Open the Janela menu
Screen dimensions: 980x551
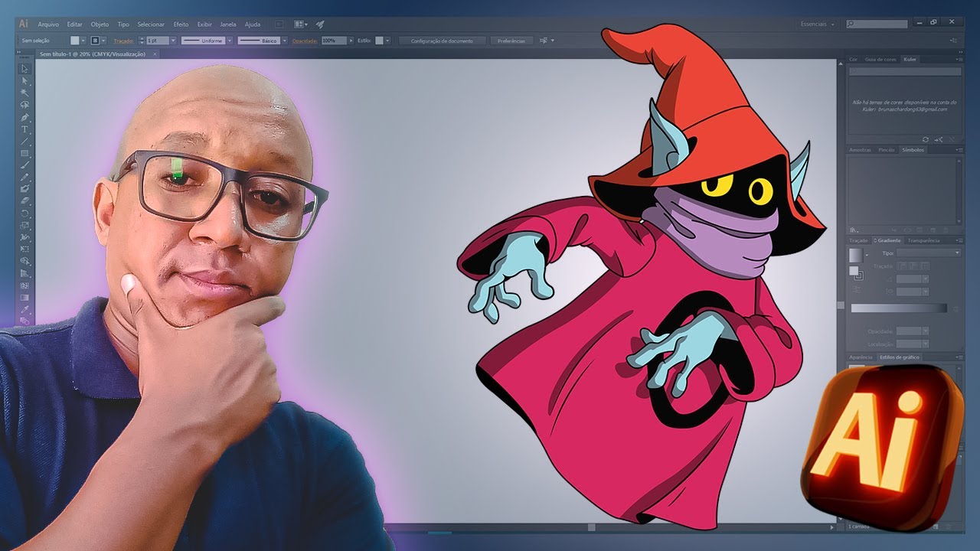pyautogui.click(x=228, y=24)
